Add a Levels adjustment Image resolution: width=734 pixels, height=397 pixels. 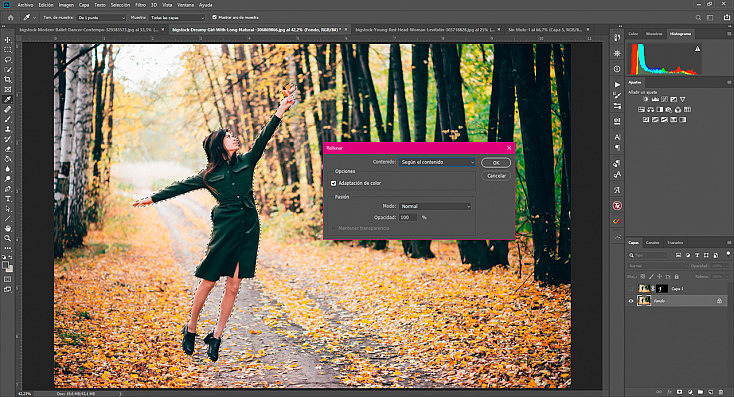click(655, 99)
